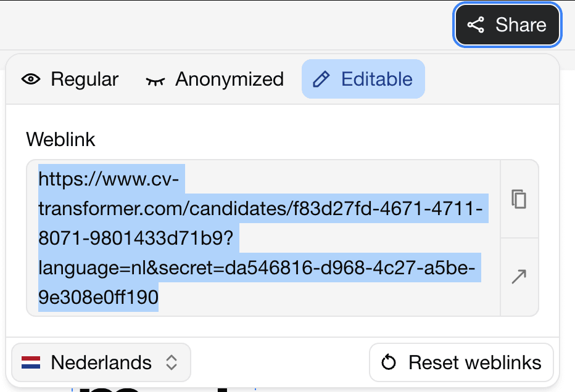Click the circular arrow reset icon

point(389,362)
